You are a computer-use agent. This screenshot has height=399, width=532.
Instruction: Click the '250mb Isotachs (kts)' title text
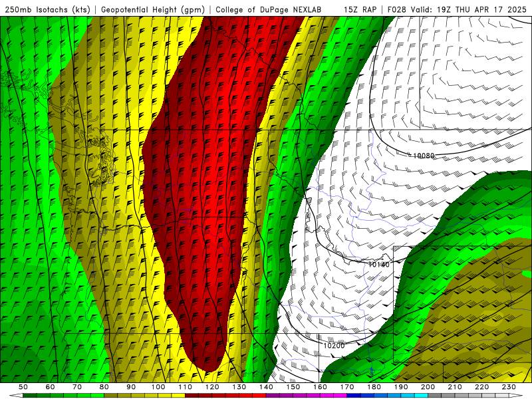(47, 9)
